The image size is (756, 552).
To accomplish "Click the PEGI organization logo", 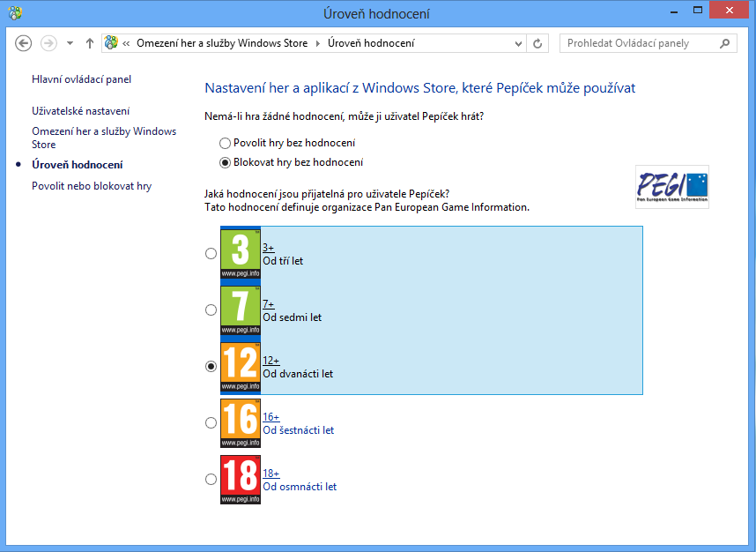I will 671,186.
